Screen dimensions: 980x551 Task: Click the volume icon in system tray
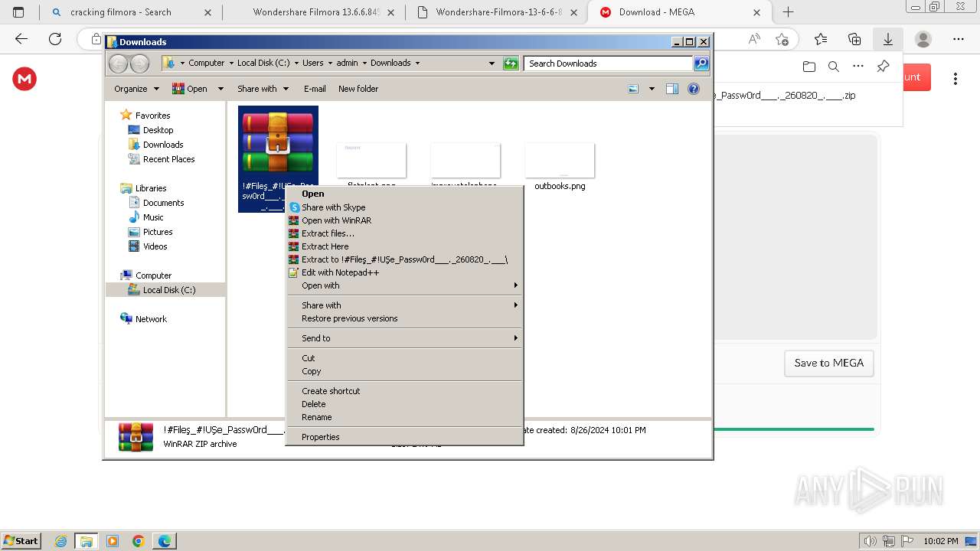869,541
